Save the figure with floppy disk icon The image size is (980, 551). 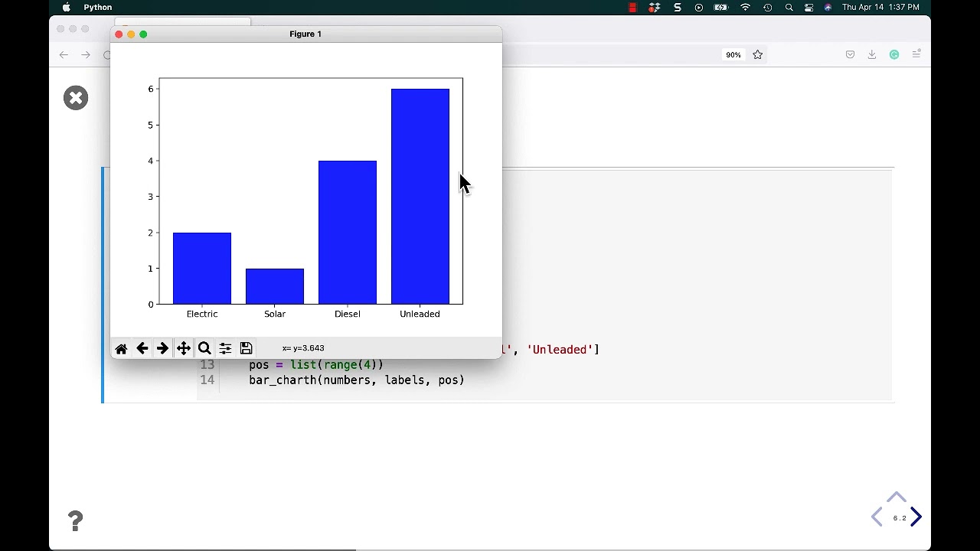point(246,348)
